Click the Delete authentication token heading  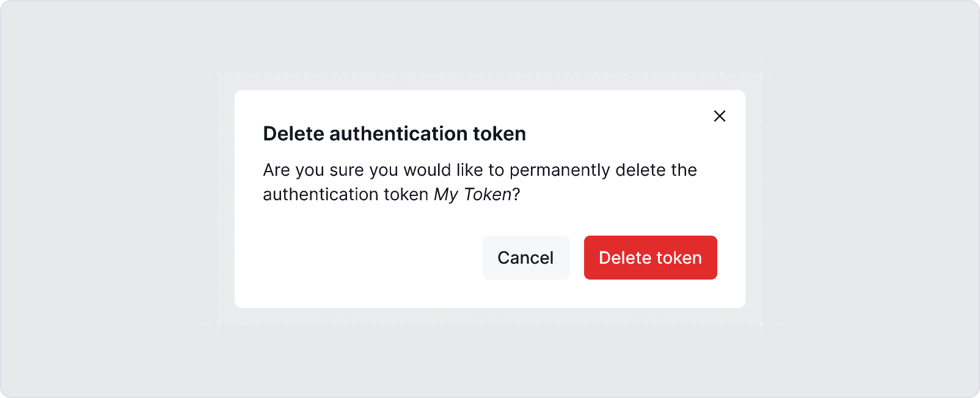(x=394, y=133)
